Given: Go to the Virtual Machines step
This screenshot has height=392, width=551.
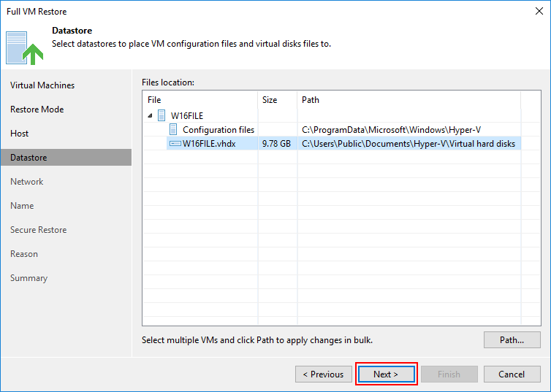Looking at the screenshot, I should click(42, 85).
